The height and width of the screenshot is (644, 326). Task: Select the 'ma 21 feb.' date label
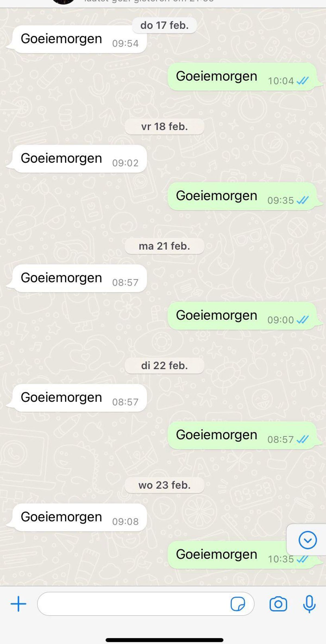pyautogui.click(x=164, y=246)
